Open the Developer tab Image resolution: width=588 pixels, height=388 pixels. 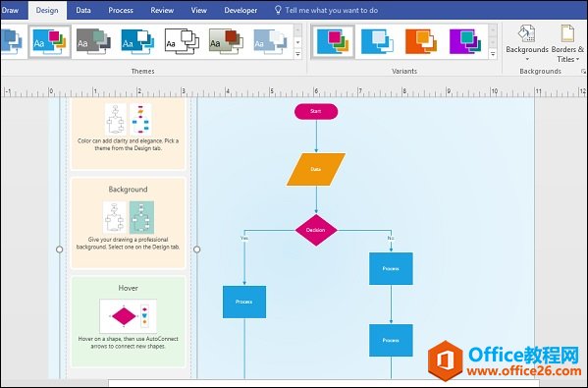[x=241, y=10]
